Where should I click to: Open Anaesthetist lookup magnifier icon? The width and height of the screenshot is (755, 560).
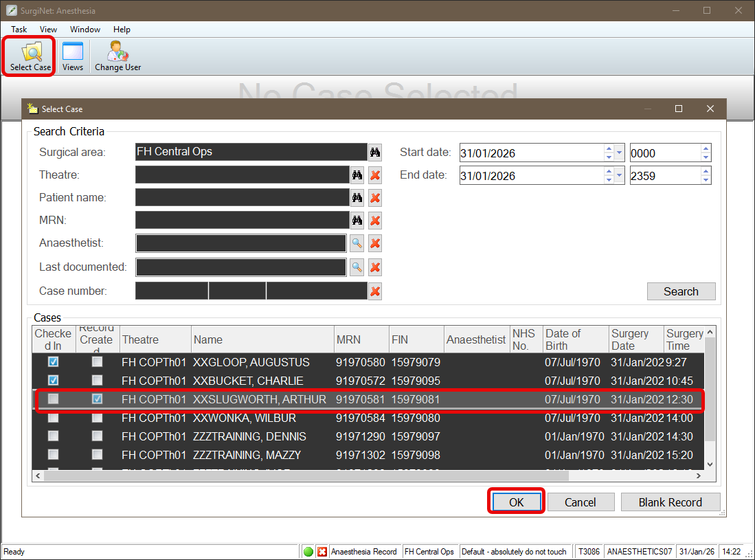click(x=357, y=243)
